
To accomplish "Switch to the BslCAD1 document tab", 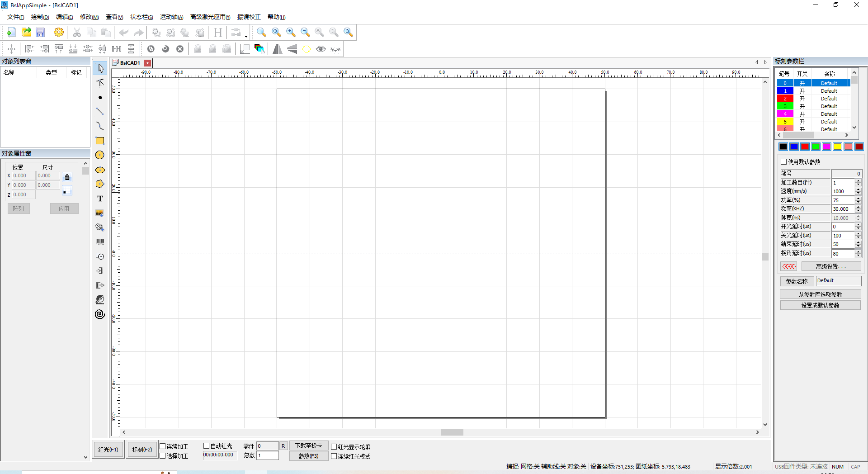I will pyautogui.click(x=130, y=63).
